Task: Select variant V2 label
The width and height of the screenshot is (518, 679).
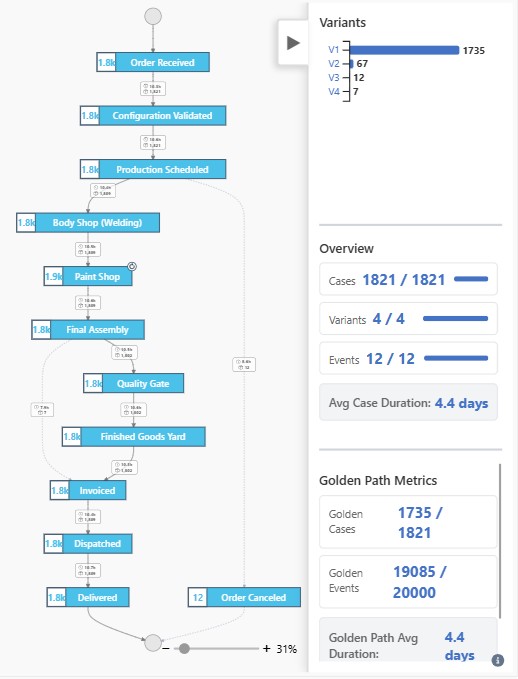Action: [333, 64]
